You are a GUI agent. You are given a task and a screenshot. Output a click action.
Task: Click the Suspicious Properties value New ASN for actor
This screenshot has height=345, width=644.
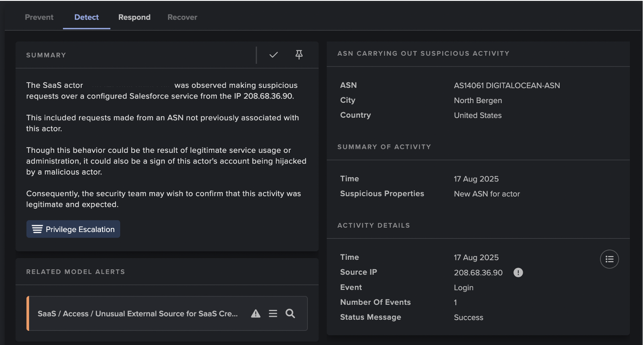click(x=487, y=193)
